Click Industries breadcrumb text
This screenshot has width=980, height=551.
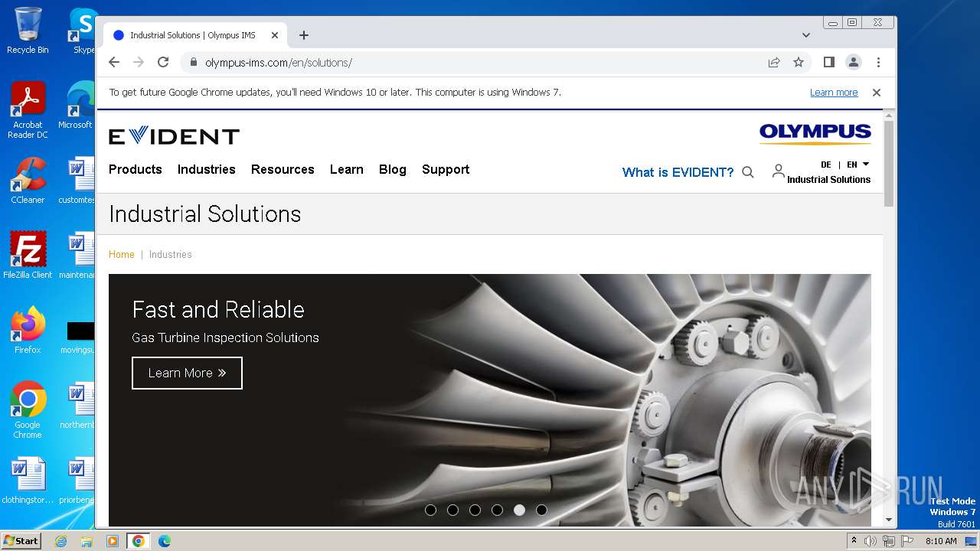tap(171, 254)
